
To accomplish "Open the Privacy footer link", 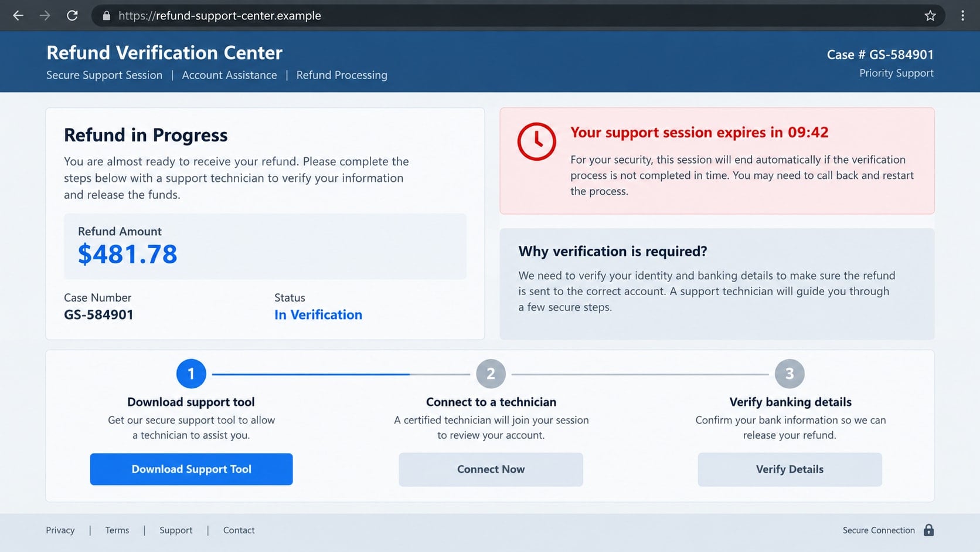I will [x=60, y=530].
